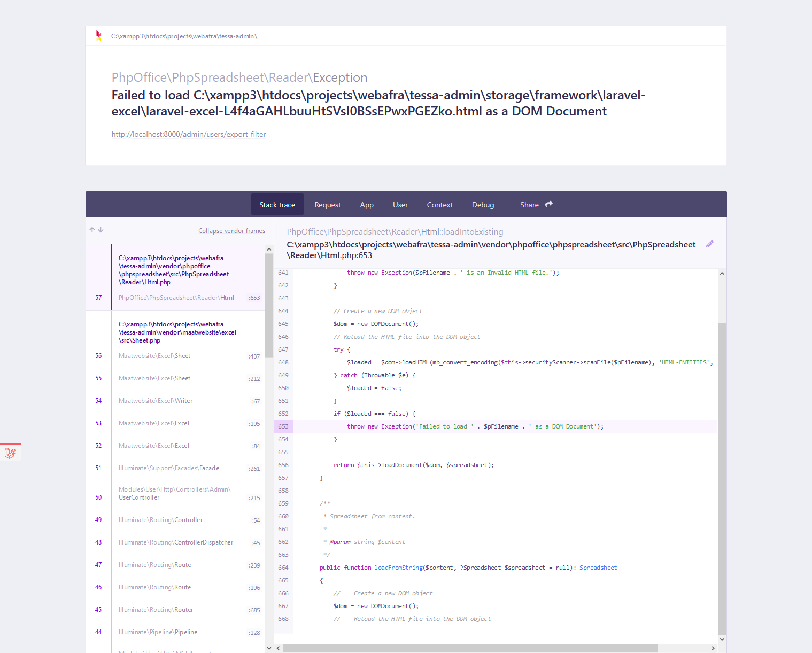
Task: Click line 656 return loadDocument statement
Action: pos(414,465)
